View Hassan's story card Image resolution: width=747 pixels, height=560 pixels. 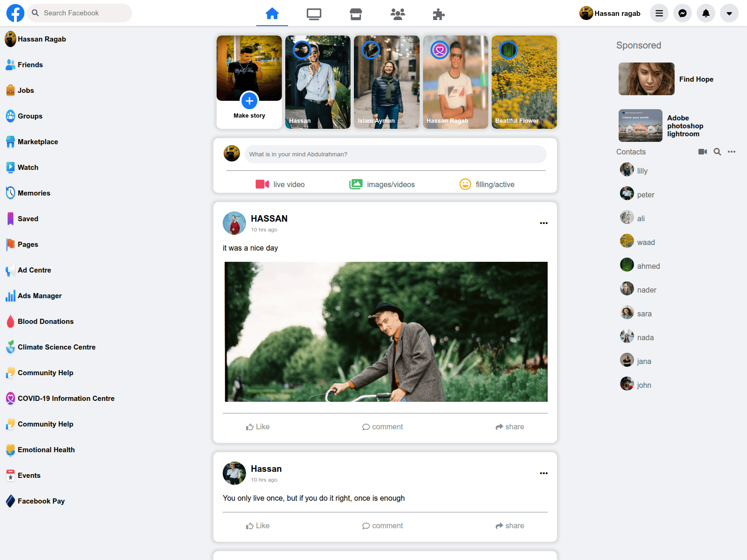click(318, 82)
